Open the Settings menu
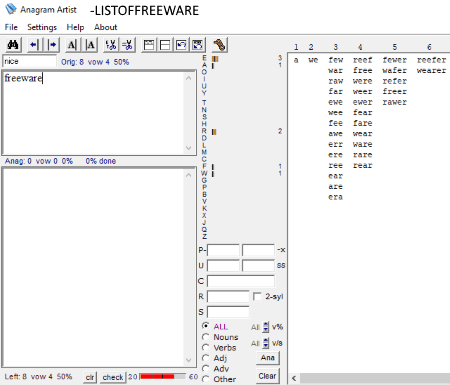Screen dimensions: 450x385 click(x=42, y=27)
